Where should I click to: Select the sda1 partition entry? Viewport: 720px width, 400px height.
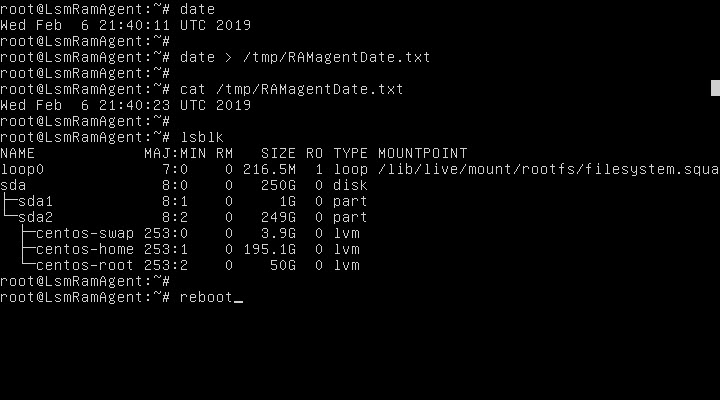[36, 201]
